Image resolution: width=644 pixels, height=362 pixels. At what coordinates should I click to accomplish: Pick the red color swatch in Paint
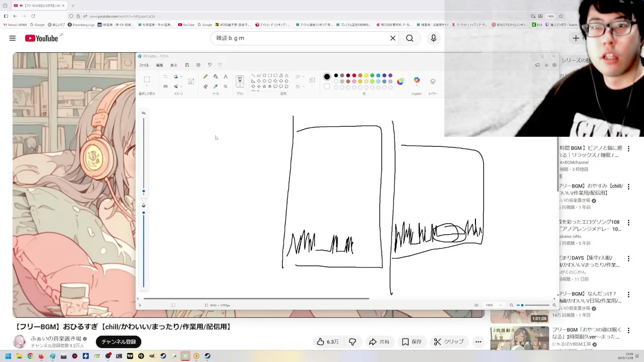[x=354, y=75]
